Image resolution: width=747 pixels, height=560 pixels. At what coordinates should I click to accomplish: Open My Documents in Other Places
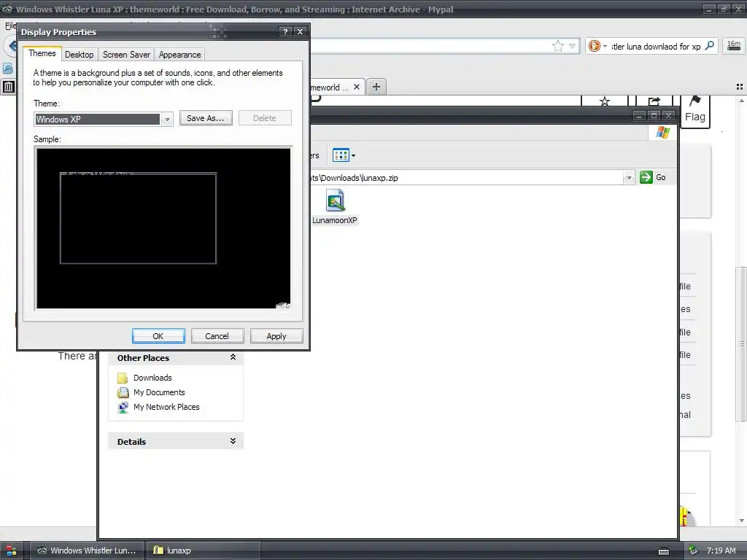159,392
